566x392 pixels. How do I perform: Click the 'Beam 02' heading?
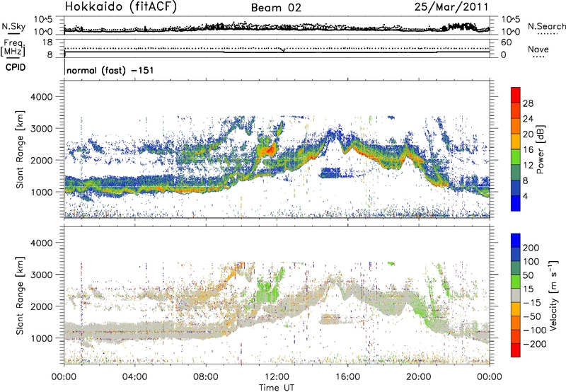pyautogui.click(x=276, y=8)
